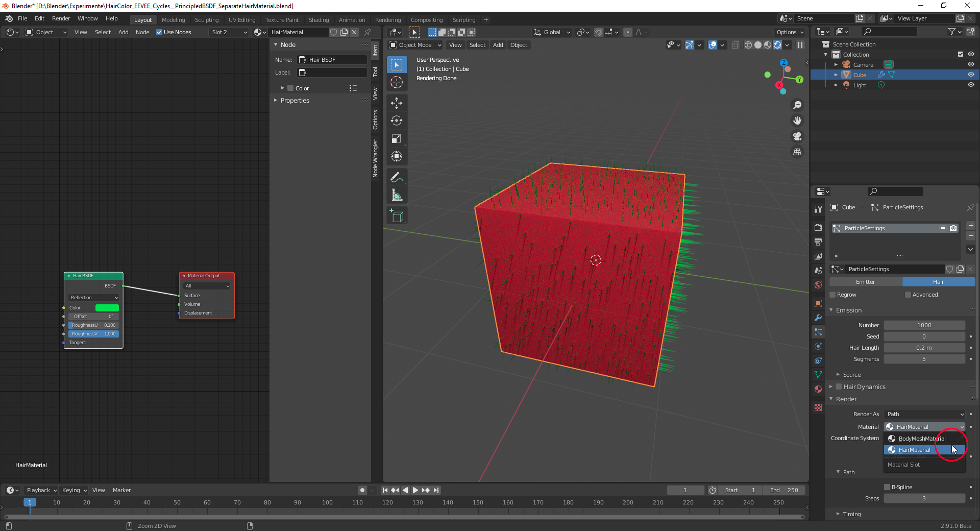Screen dimensions: 980x531
Task: Enable the B-Spline checkbox
Action: tap(887, 487)
